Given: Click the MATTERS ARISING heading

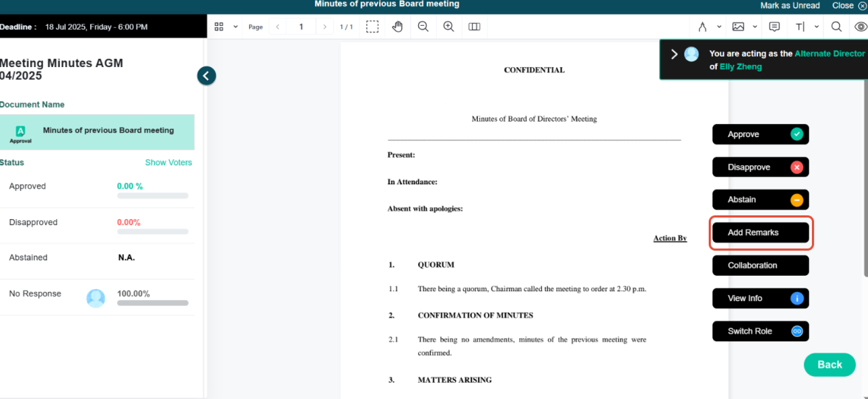Looking at the screenshot, I should (454, 380).
